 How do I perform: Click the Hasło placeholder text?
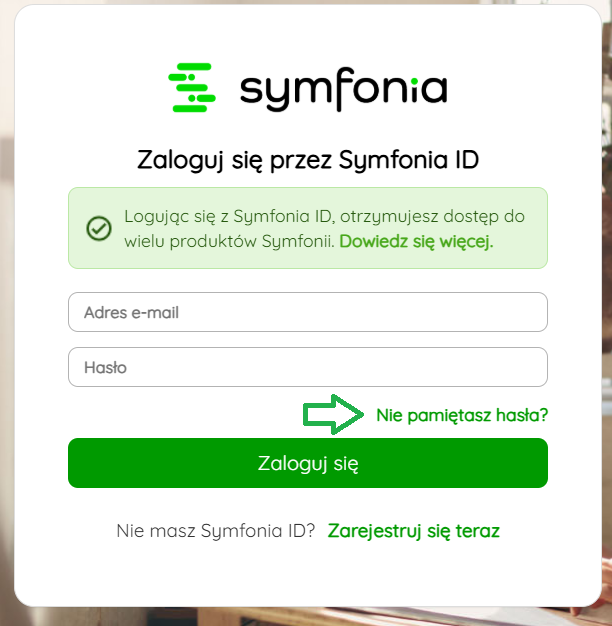(x=105, y=368)
